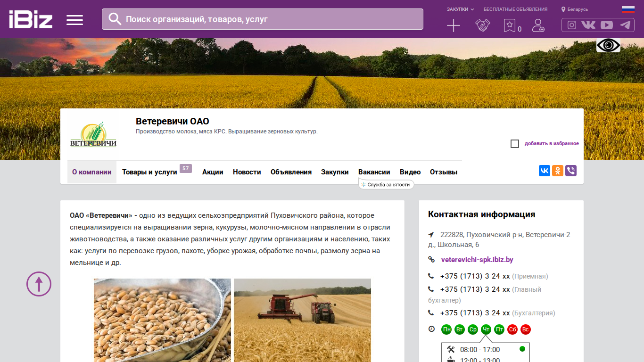644x362 pixels.
Task: Click the search magnifier icon
Action: coord(115,19)
